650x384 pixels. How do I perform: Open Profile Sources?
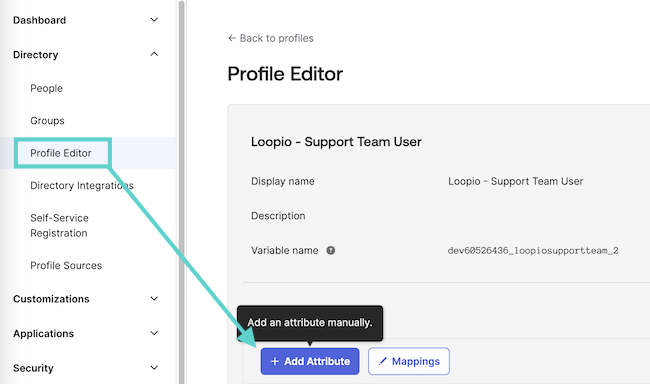(66, 265)
